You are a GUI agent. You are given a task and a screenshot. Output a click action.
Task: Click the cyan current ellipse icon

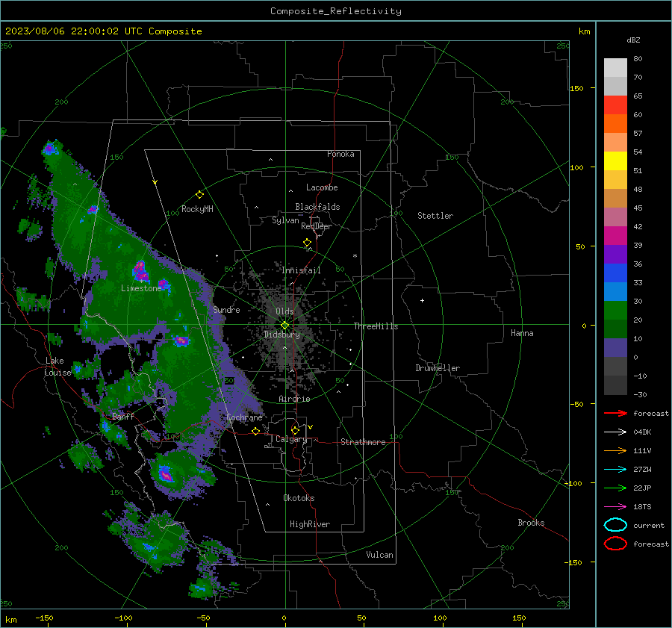point(615,525)
